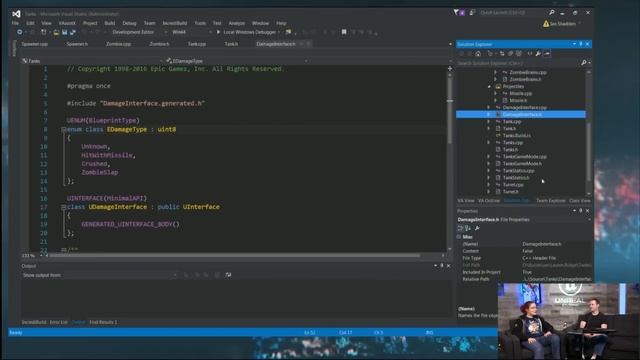Screen dimensions: 640x360
Task: Collapse the Misc properties category
Action: tap(459, 237)
